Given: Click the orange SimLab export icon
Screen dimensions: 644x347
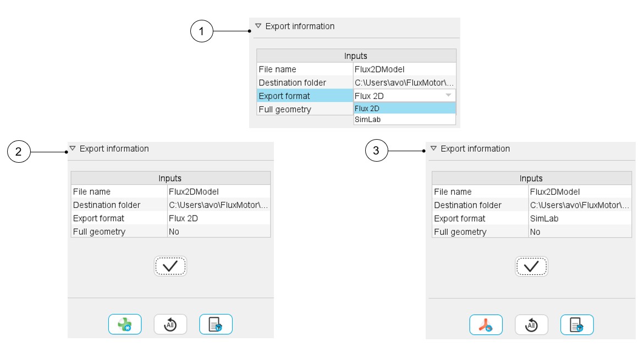Looking at the screenshot, I should 486,325.
